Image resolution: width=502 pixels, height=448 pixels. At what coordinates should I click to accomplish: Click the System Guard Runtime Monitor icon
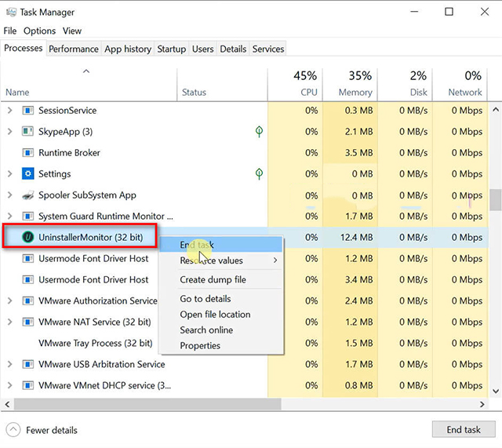tap(28, 217)
